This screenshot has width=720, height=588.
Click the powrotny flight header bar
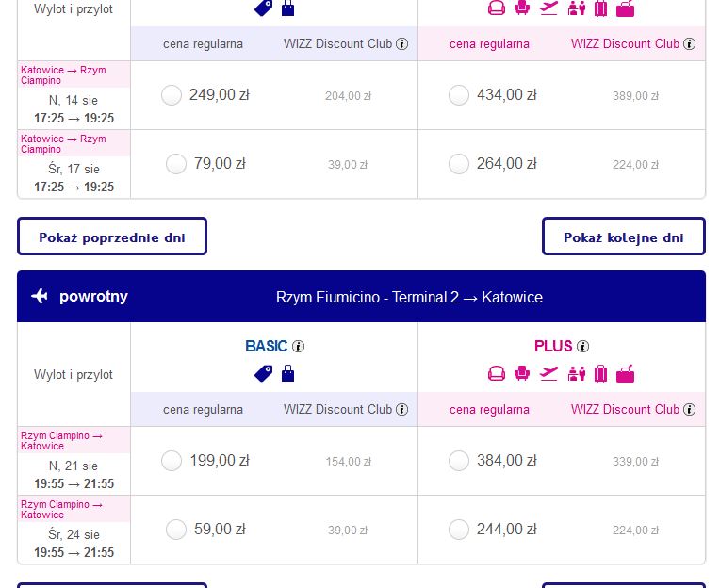[x=361, y=297]
